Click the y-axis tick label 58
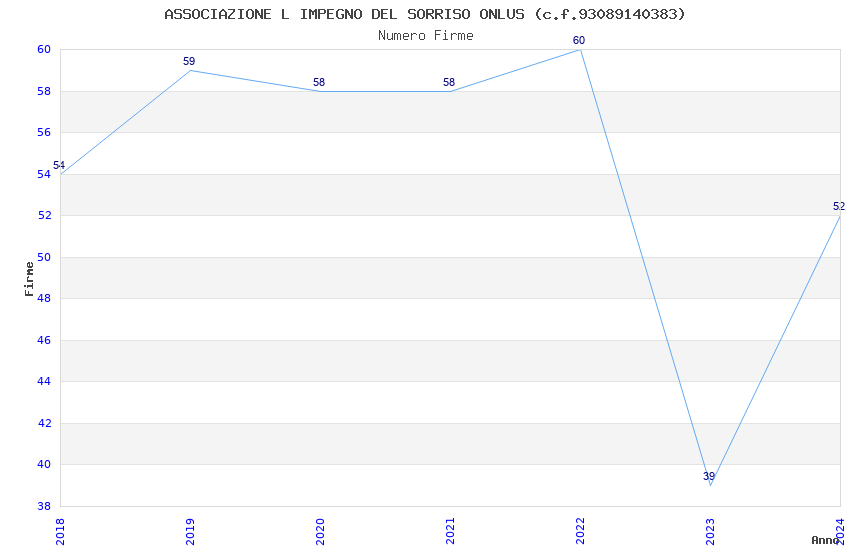Viewport: 850px width, 550px height. point(44,91)
